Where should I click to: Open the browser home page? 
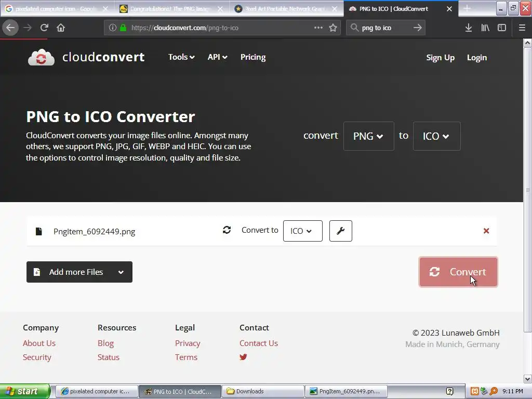pos(61,28)
